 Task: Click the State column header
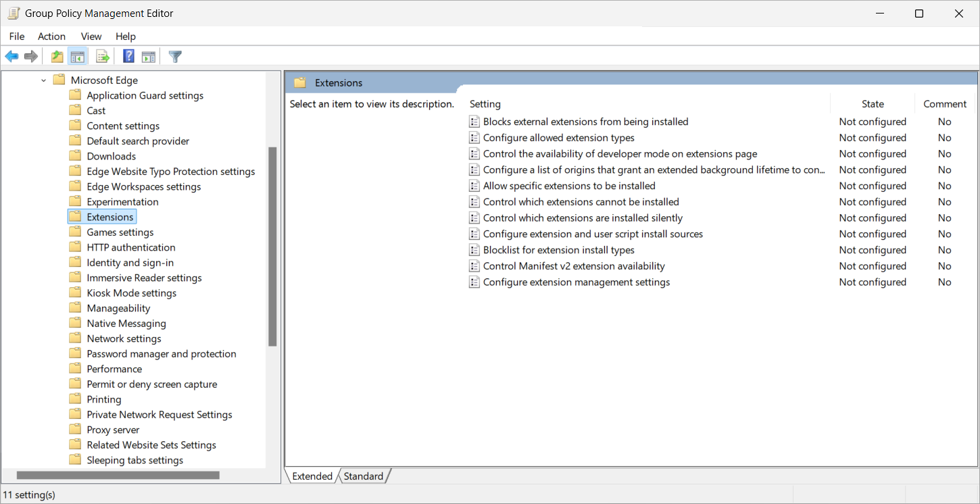pyautogui.click(x=873, y=103)
